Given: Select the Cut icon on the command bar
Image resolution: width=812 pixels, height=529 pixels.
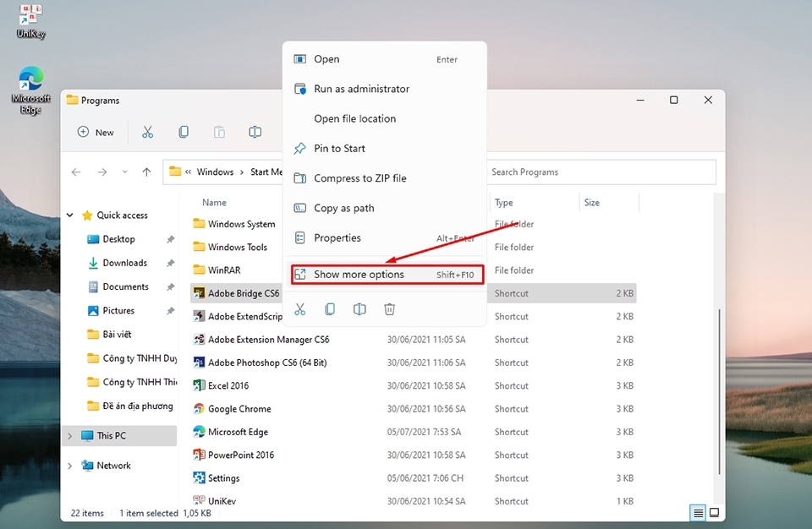Looking at the screenshot, I should (x=146, y=132).
